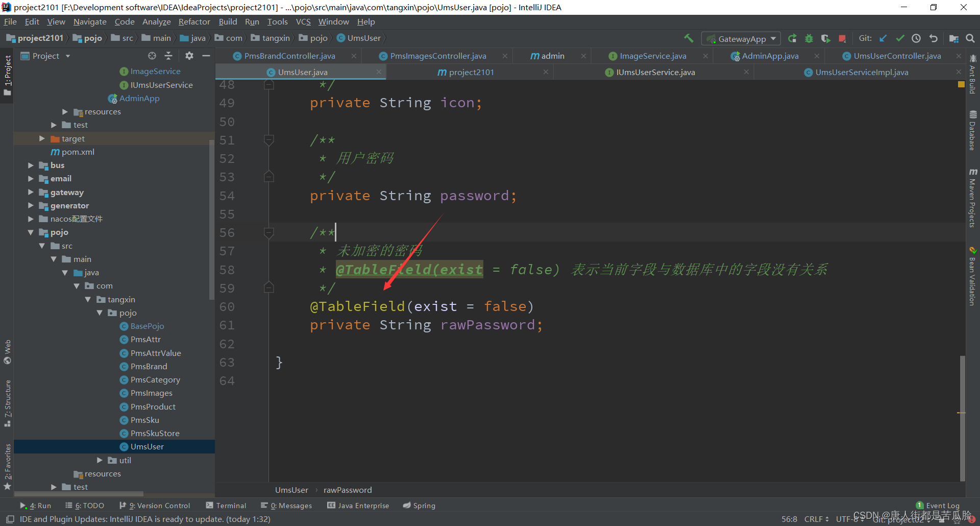The width and height of the screenshot is (980, 526).
Task: Click rawPassword in the editor breadcrumb
Action: click(348, 490)
